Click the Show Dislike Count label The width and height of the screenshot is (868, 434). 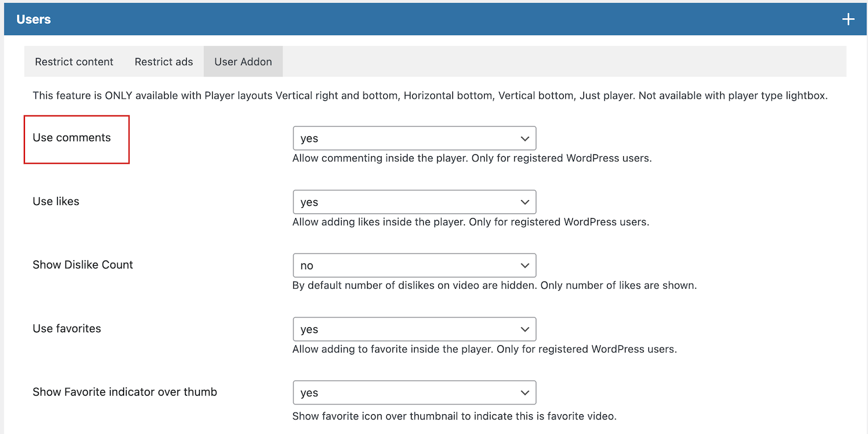point(83,265)
